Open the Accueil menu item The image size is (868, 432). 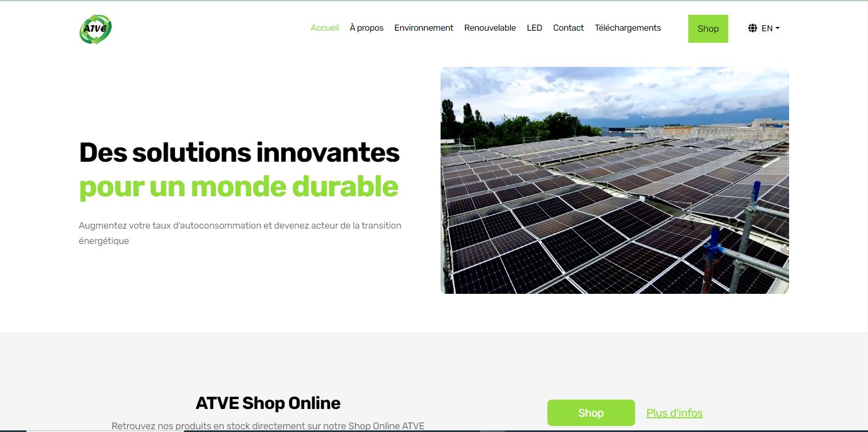[x=324, y=28]
